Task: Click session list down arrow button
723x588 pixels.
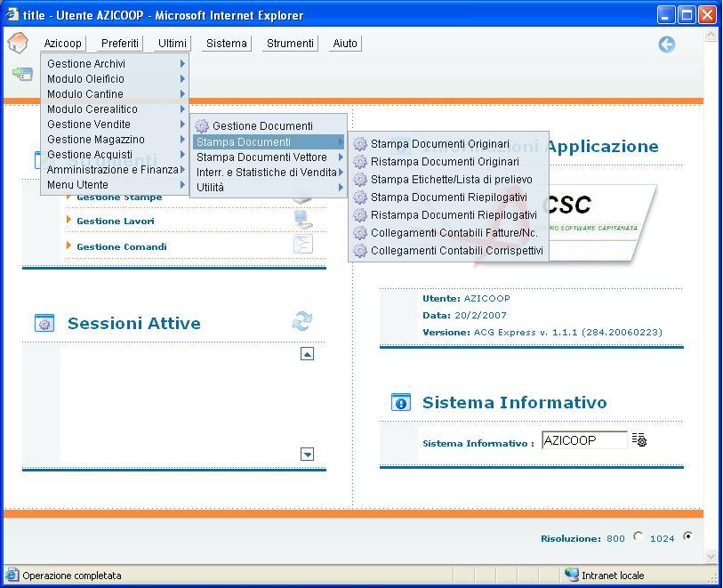Action: [307, 455]
